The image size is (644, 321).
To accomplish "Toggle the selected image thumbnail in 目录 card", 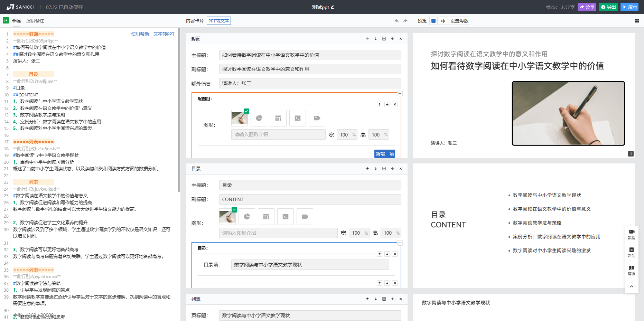I will [227, 217].
